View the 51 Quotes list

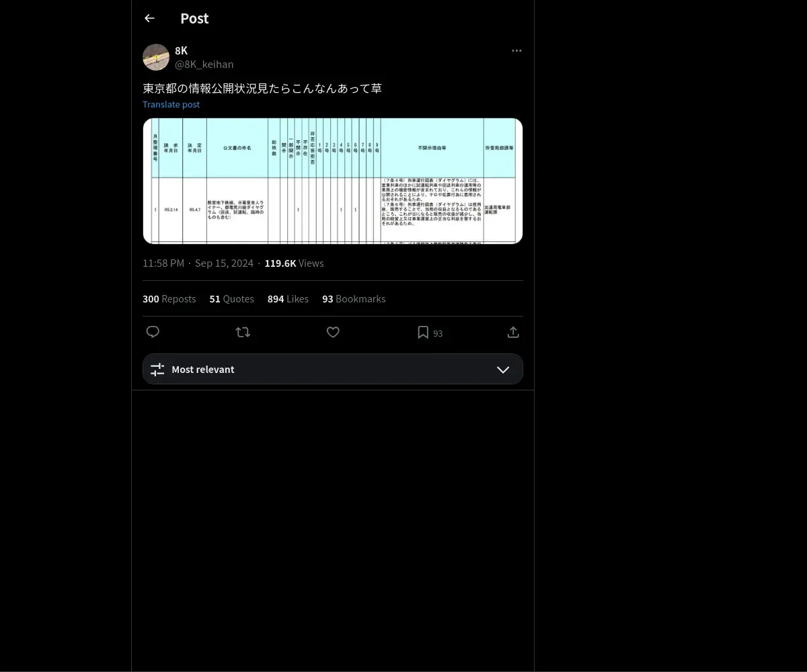232,299
